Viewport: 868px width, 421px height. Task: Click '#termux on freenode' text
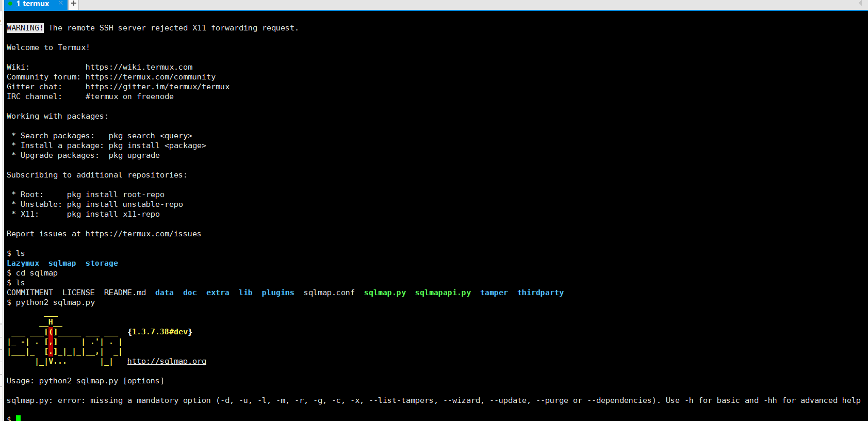click(x=129, y=96)
